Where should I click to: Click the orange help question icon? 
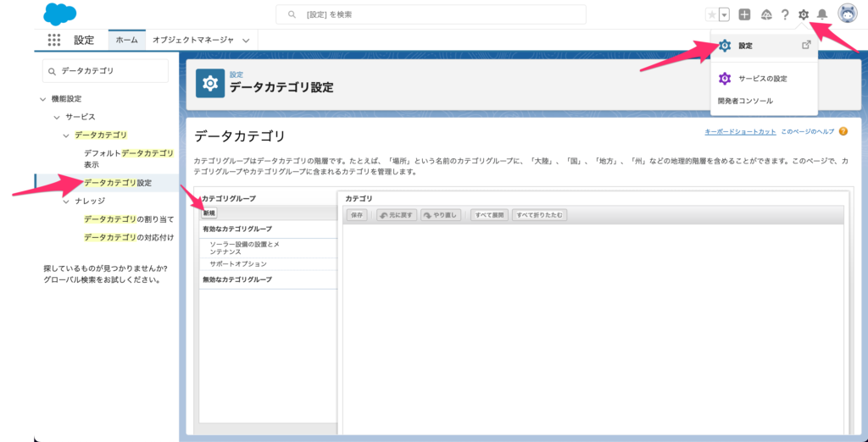point(843,131)
